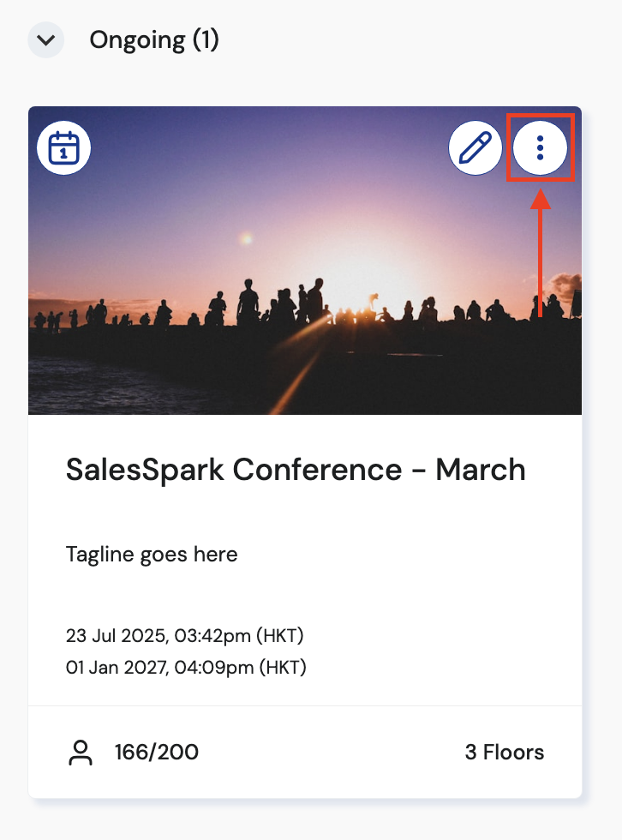
Task: Select the end date 01 Jan 2027
Action: (x=118, y=667)
